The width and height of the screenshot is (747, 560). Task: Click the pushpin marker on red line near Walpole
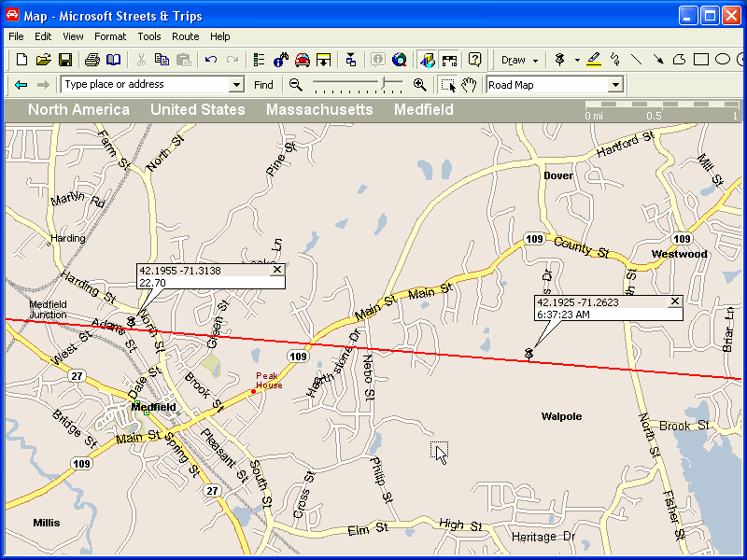pyautogui.click(x=528, y=353)
